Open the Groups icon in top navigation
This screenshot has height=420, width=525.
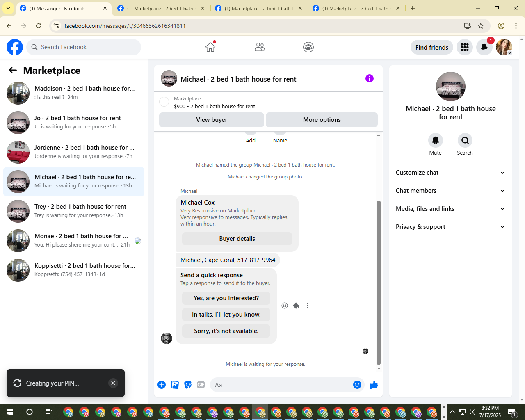pyautogui.click(x=308, y=47)
